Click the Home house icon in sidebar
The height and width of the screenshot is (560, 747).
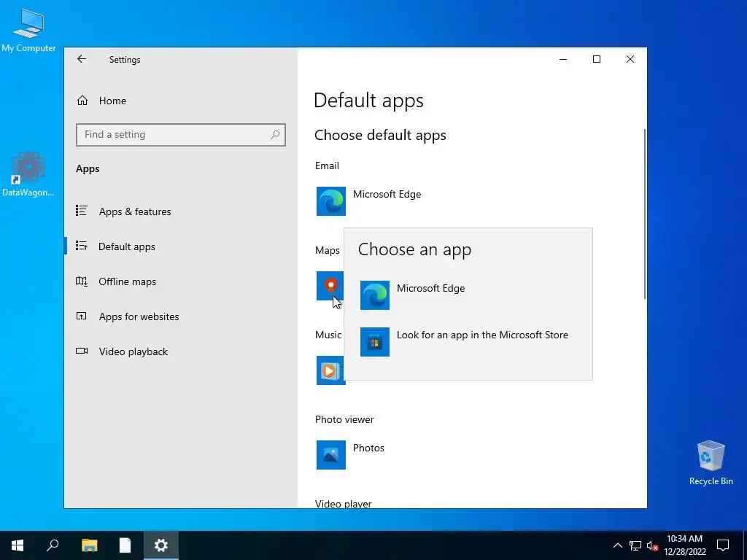point(82,101)
